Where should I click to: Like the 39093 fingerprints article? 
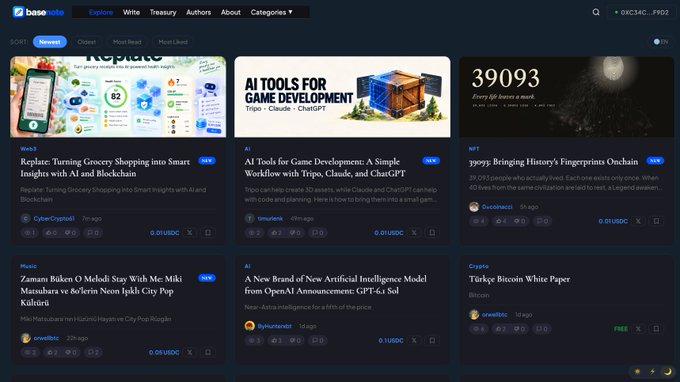pyautogui.click(x=500, y=221)
